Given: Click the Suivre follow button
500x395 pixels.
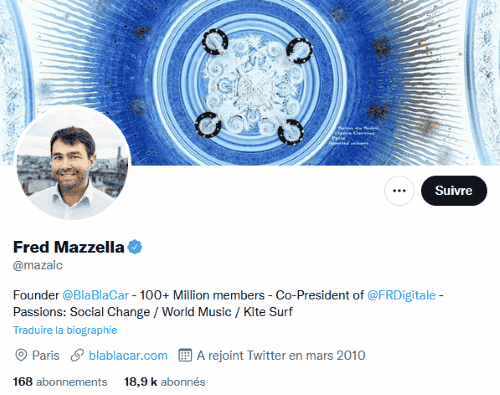Looking at the screenshot, I should [x=454, y=191].
